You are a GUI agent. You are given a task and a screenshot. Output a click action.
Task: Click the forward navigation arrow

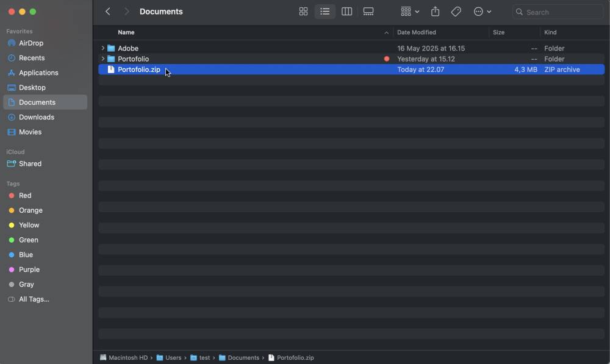[126, 12]
